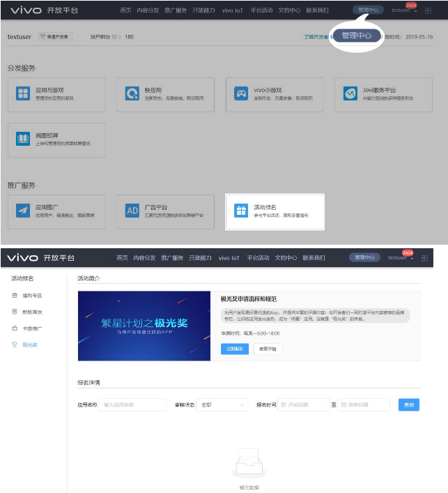448x493 pixels.
Task: Click the help icon next to 账户积分
Action: pyautogui.click(x=114, y=37)
